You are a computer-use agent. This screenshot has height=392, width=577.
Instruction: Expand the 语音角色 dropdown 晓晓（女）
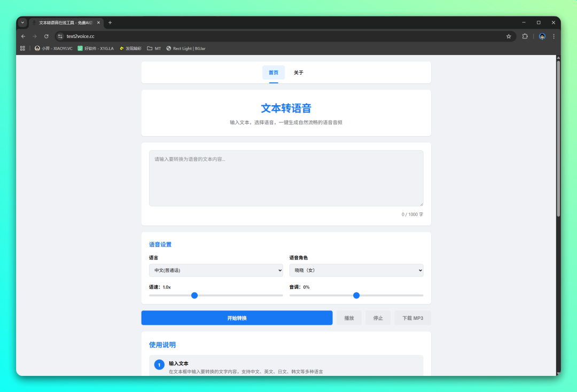pos(356,270)
